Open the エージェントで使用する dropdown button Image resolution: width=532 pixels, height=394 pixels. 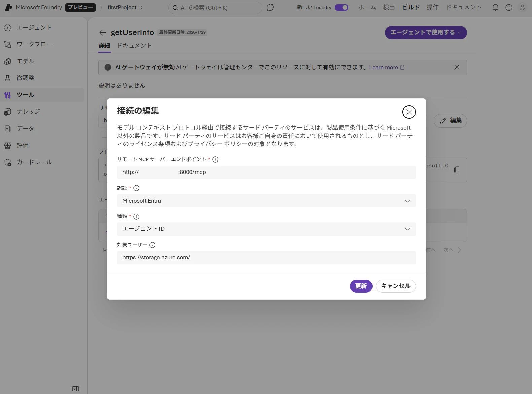(x=426, y=33)
